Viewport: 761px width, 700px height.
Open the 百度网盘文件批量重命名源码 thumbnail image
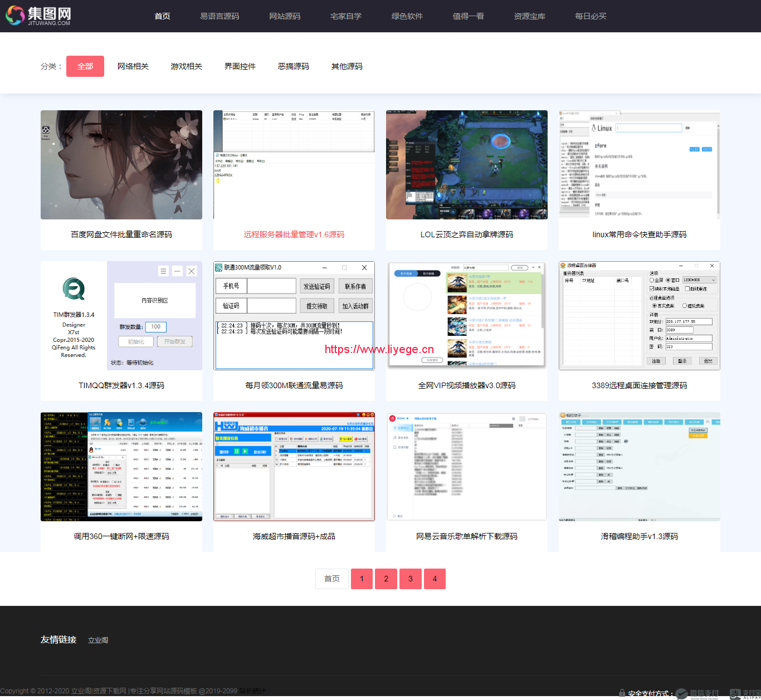[121, 165]
